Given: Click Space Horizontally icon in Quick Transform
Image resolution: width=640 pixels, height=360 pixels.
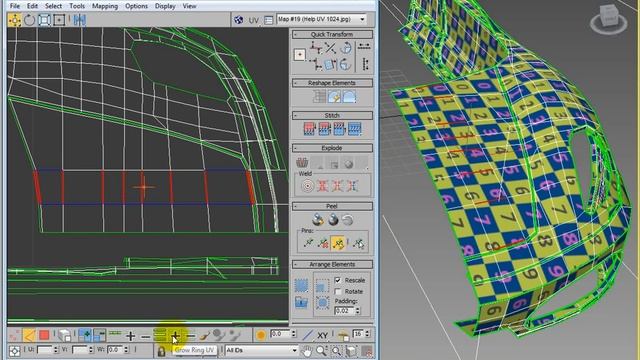Looking at the screenshot, I should coord(364,47).
